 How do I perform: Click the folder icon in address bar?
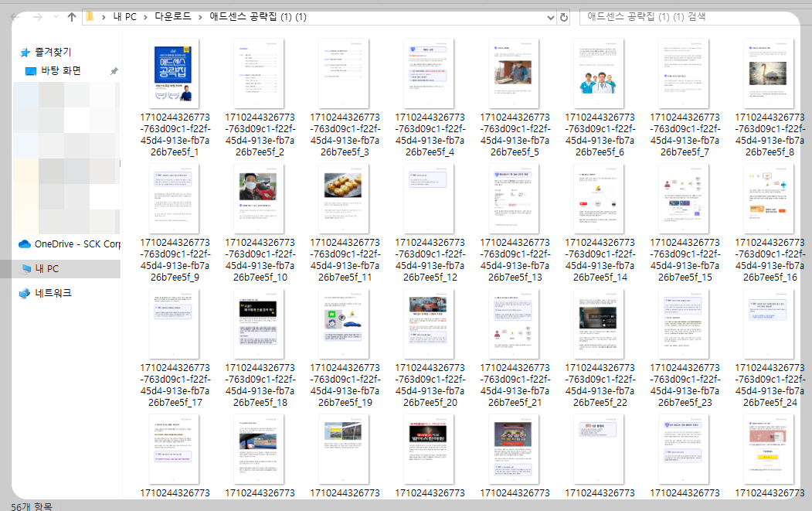(x=90, y=16)
